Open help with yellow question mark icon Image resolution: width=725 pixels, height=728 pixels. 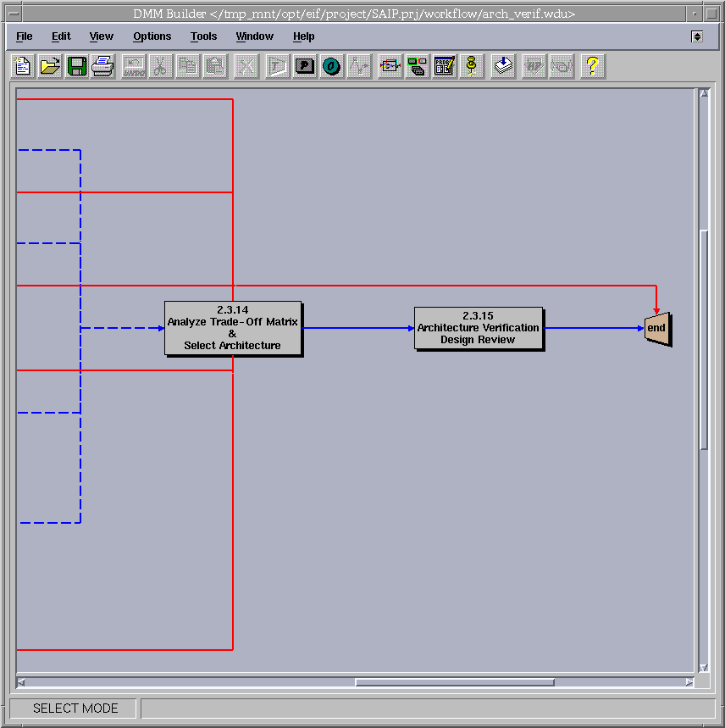[x=593, y=66]
